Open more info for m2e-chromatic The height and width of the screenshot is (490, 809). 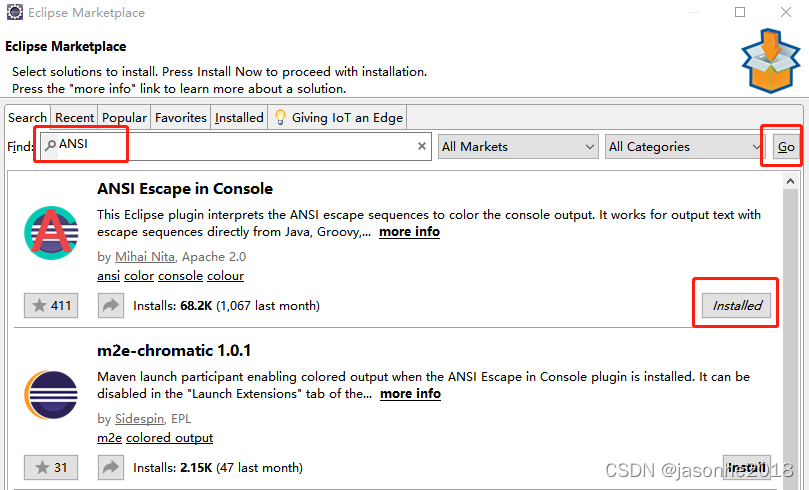[410, 394]
